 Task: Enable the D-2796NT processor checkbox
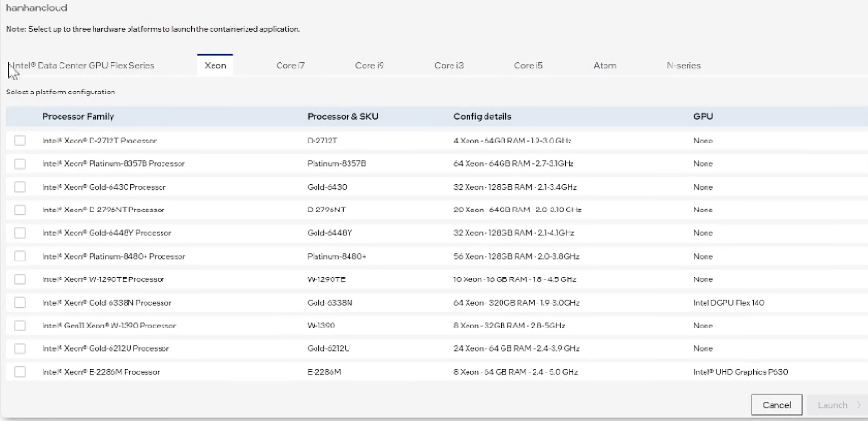(20, 210)
